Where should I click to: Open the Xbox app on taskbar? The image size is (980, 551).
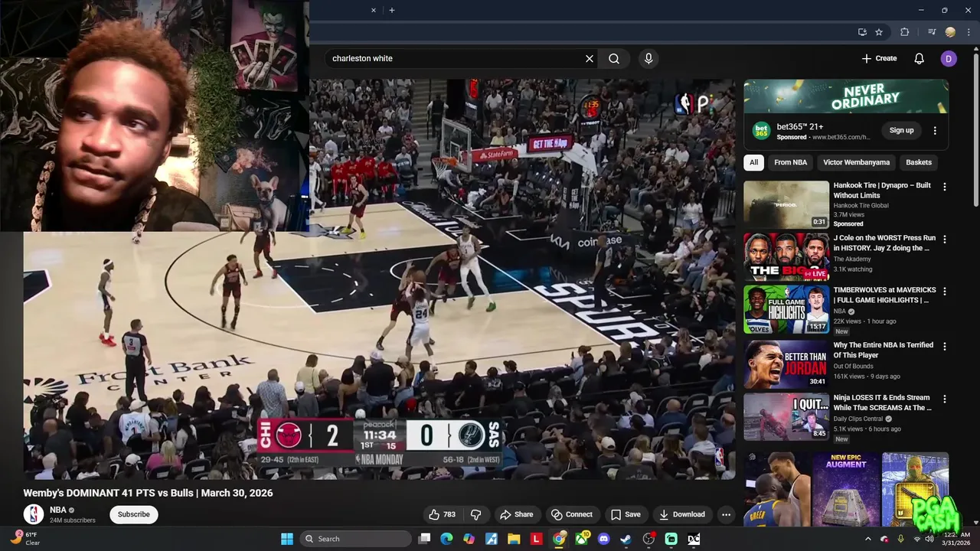coord(582,539)
